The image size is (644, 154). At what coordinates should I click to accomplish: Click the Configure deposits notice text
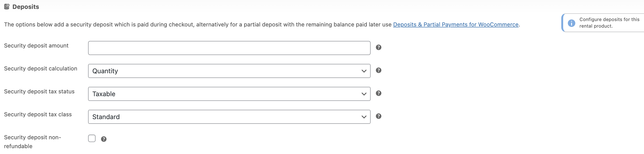609,22
